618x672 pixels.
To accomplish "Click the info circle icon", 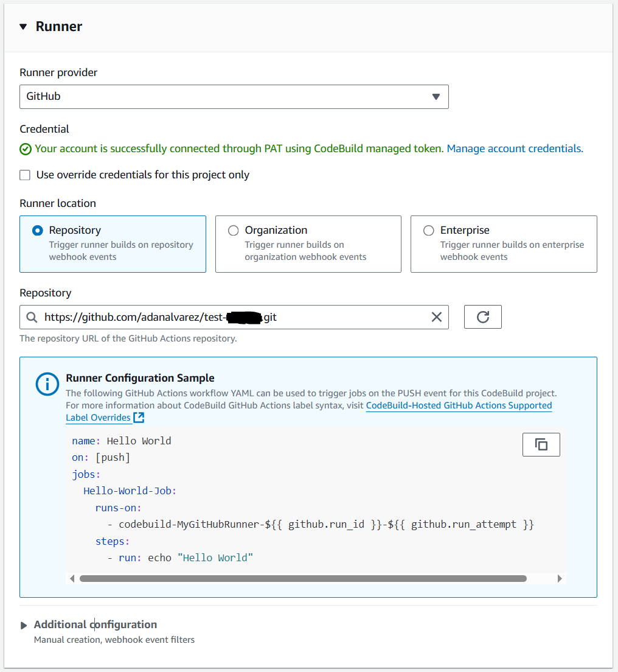I will pyautogui.click(x=47, y=384).
